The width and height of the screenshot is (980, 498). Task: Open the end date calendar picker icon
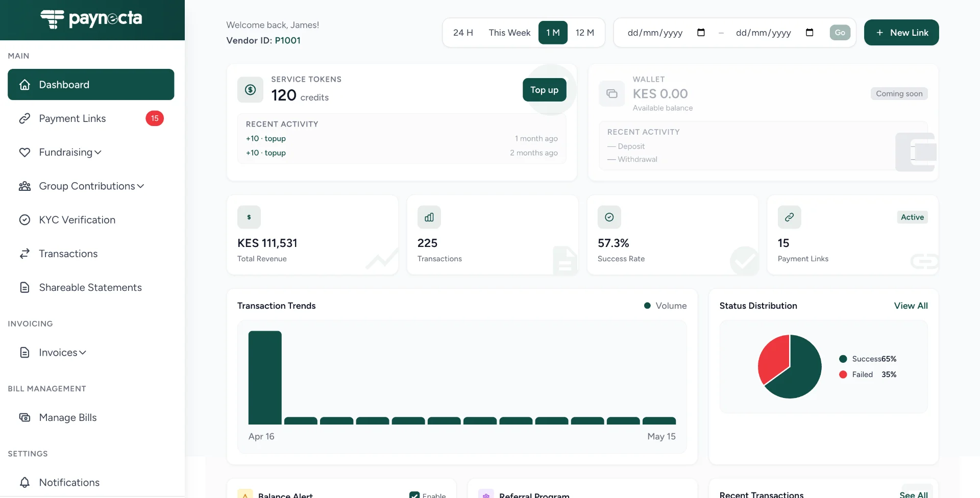point(810,33)
